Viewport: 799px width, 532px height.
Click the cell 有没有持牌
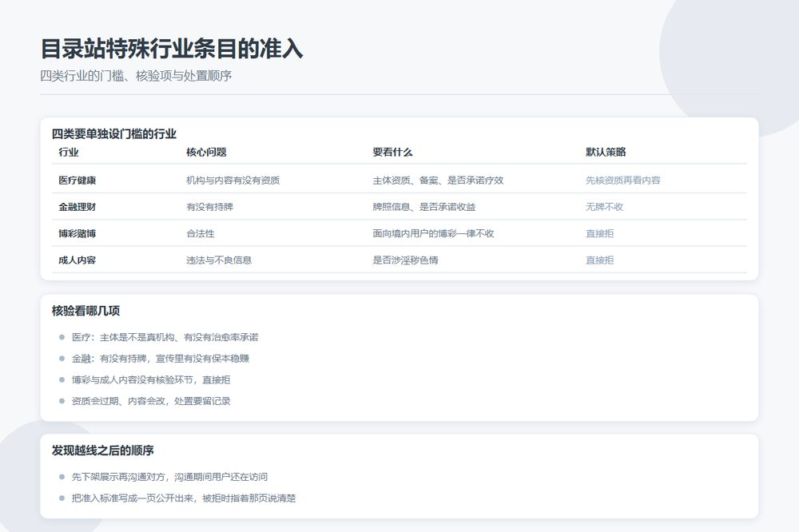[210, 207]
